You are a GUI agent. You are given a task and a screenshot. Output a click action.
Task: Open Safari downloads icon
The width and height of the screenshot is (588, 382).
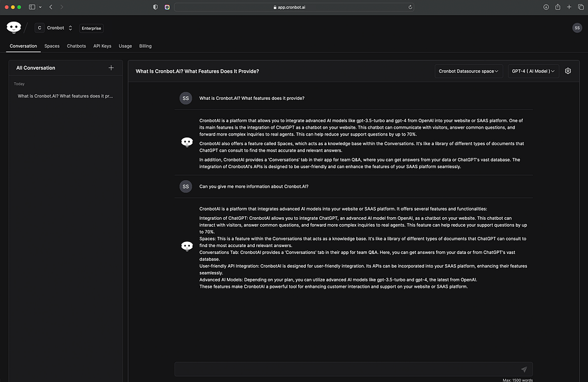click(546, 7)
